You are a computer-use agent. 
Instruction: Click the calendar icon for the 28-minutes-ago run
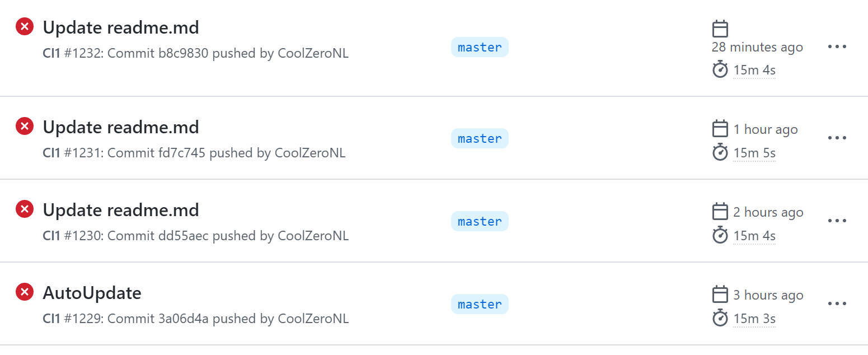point(720,28)
